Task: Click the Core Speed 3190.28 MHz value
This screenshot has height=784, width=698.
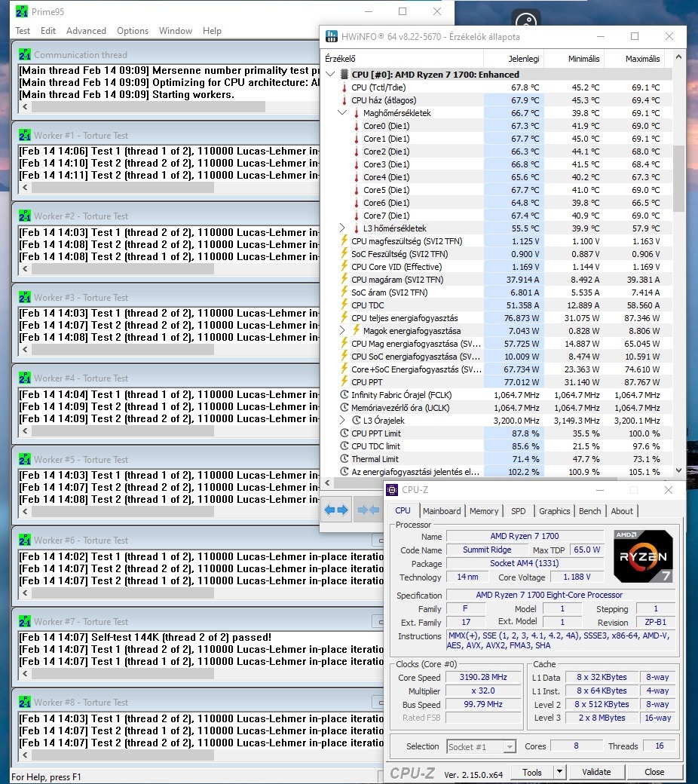Action: [x=483, y=677]
